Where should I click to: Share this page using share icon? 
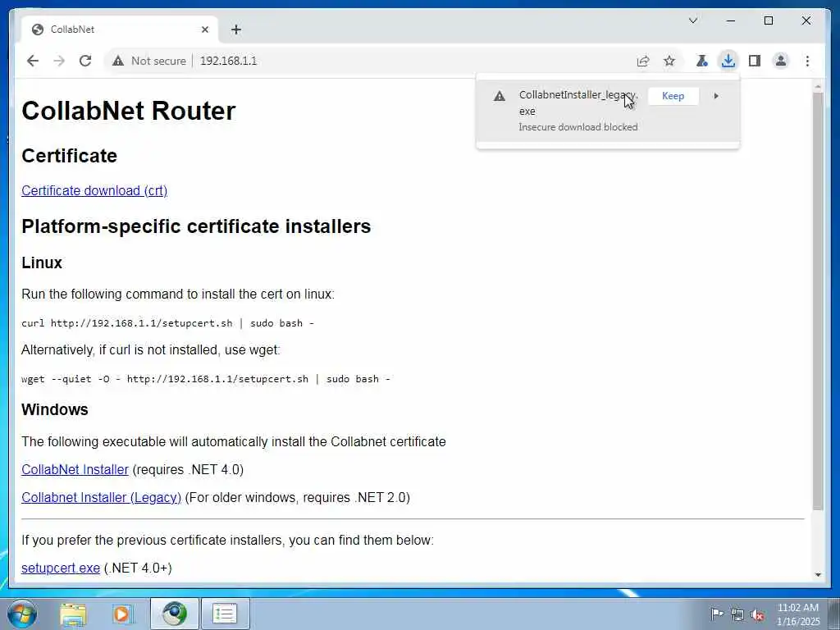coord(643,61)
